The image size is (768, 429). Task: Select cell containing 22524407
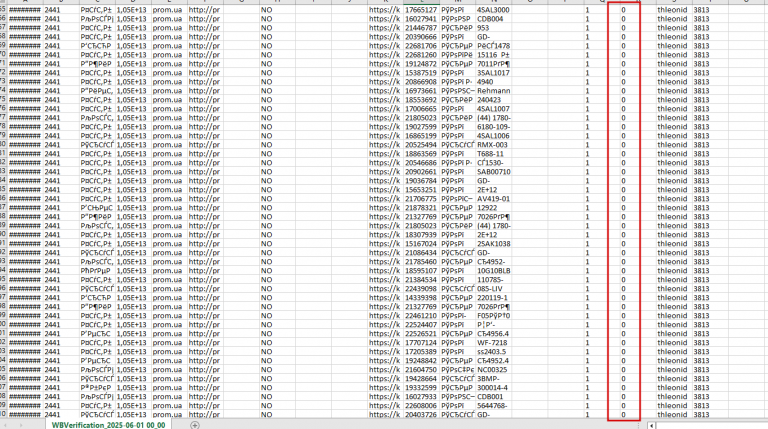421,325
